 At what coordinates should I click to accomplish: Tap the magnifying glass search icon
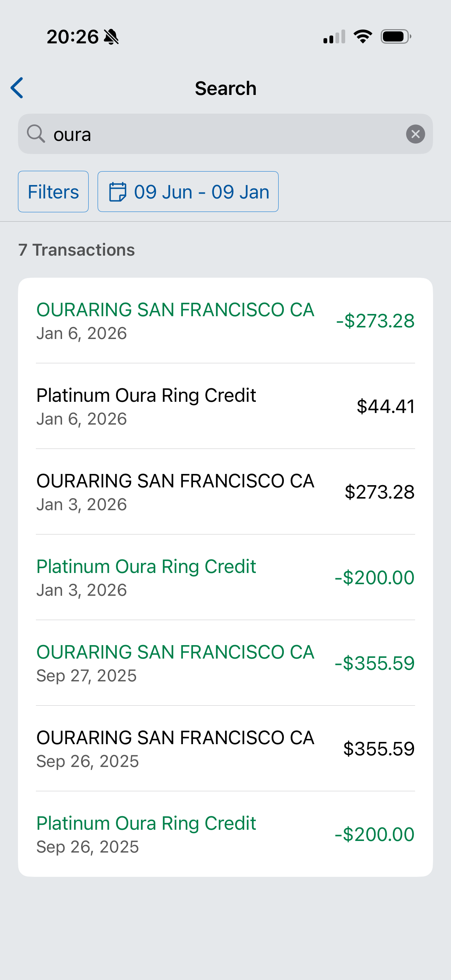click(36, 134)
